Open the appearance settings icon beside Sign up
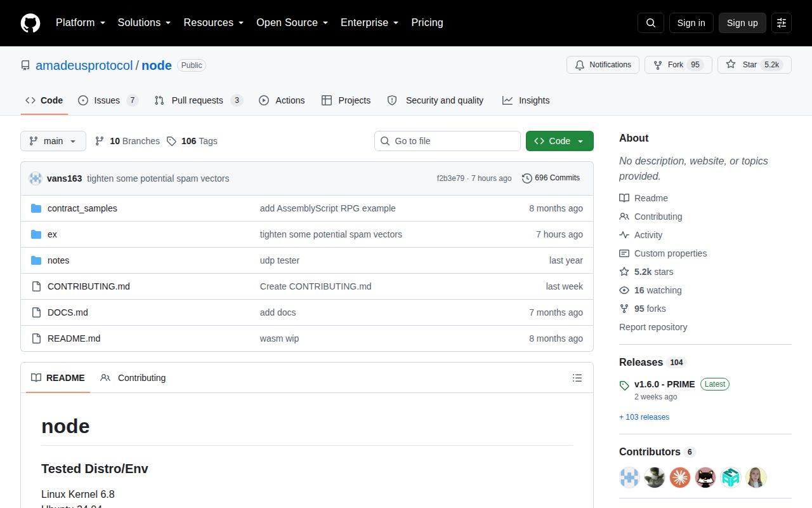Viewport: 812px width, 508px height. (x=782, y=23)
